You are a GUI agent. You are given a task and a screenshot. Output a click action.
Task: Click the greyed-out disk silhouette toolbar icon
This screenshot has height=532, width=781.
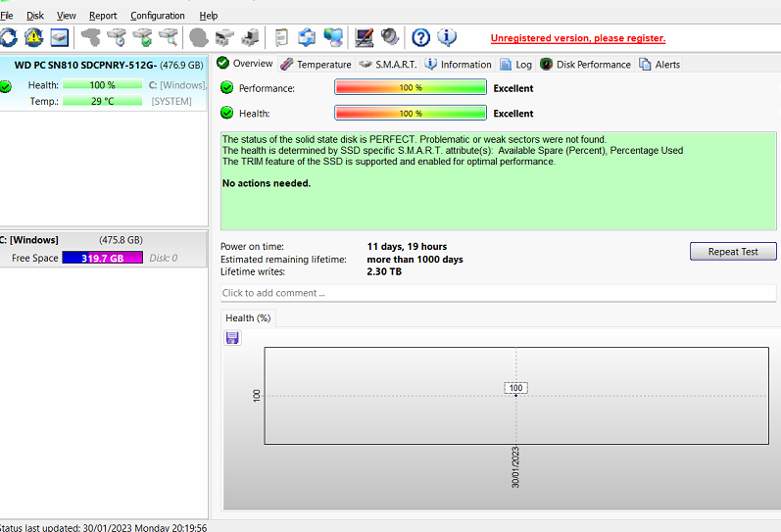tap(91, 37)
